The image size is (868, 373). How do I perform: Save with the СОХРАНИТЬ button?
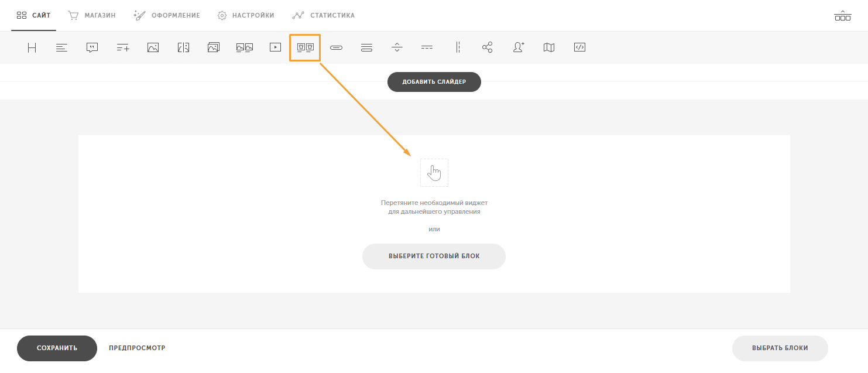[x=57, y=348]
